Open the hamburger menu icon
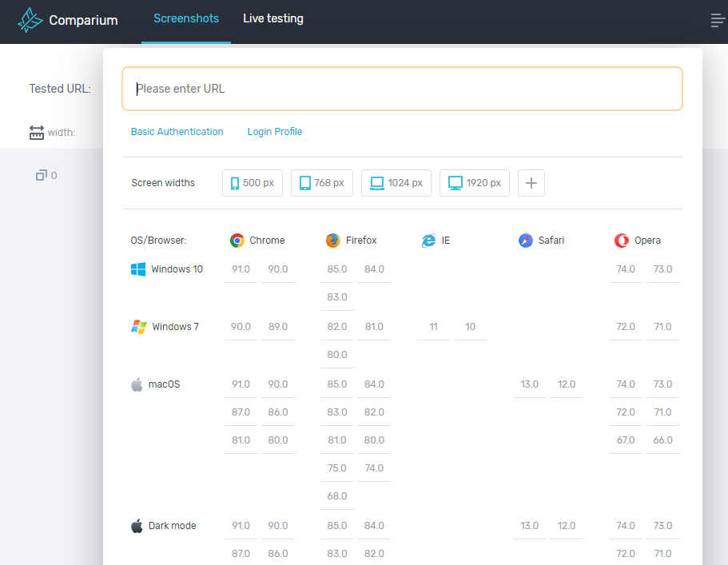 point(718,21)
